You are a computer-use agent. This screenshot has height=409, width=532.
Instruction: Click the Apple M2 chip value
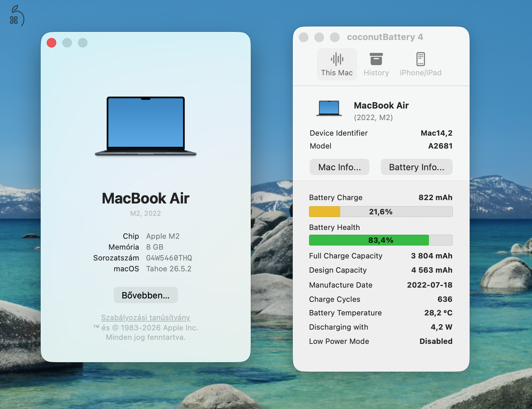pos(163,236)
